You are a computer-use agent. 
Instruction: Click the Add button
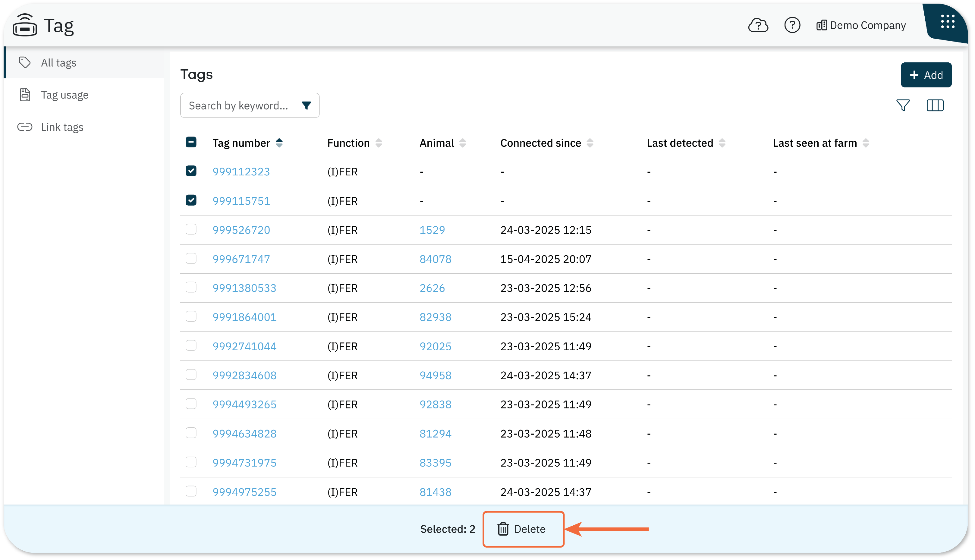tap(926, 75)
